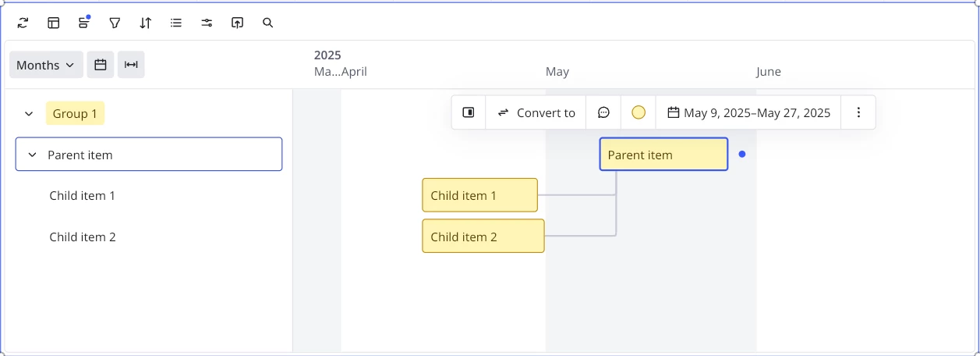Open the list fields icon
The height and width of the screenshot is (356, 980).
[176, 23]
